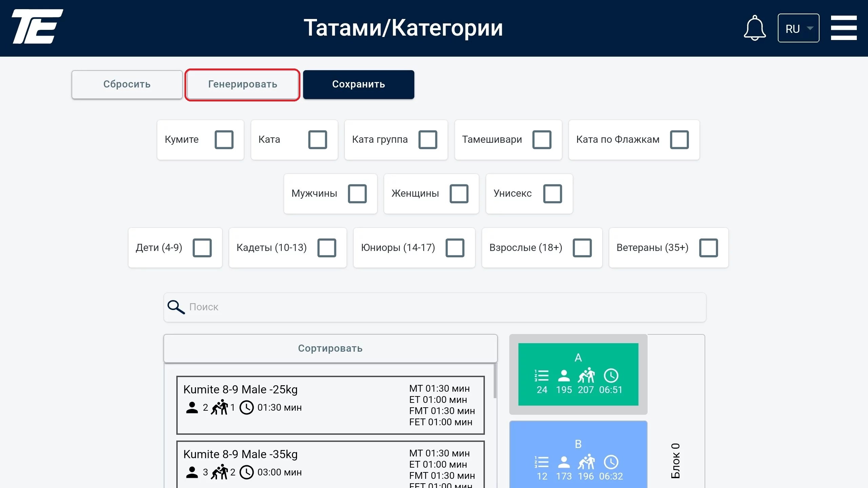Screen dimensions: 868x488
Task: Check Юниоры (14-17) checkbox
Action: click(455, 248)
